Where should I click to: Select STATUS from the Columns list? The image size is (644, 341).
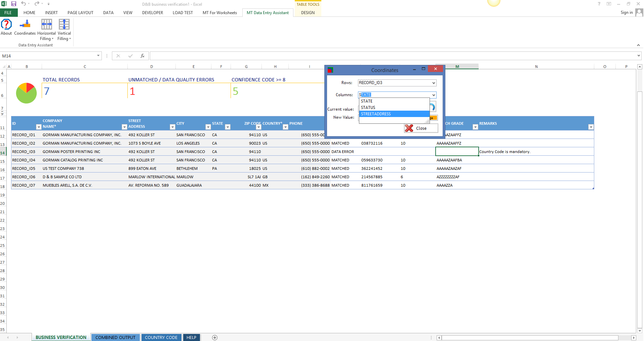click(394, 108)
